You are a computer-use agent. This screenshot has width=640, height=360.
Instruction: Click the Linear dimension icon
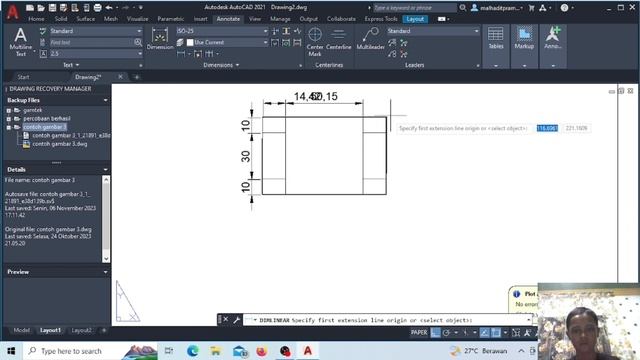[x=181, y=54]
